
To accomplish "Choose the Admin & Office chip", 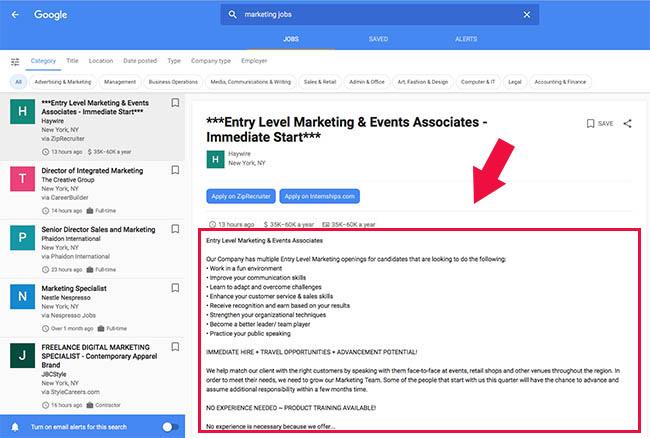I will pos(367,82).
